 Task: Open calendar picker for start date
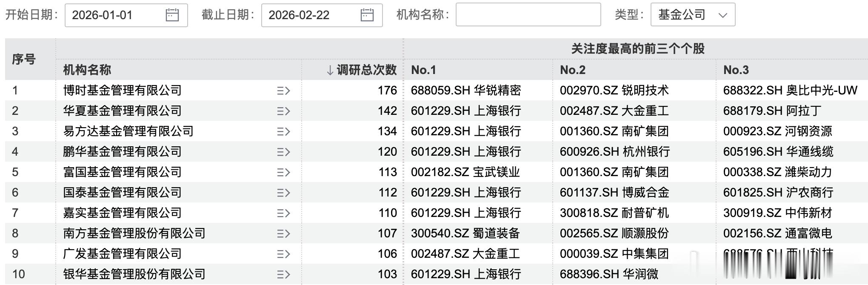172,15
